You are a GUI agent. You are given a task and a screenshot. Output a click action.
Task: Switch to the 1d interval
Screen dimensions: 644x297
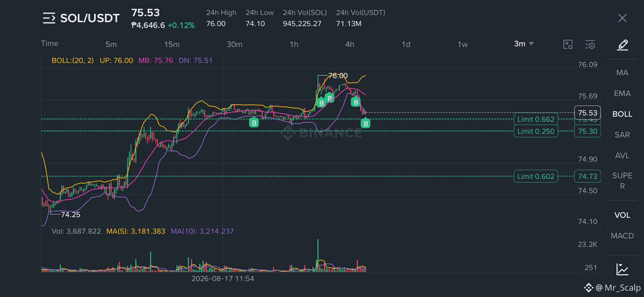(406, 44)
